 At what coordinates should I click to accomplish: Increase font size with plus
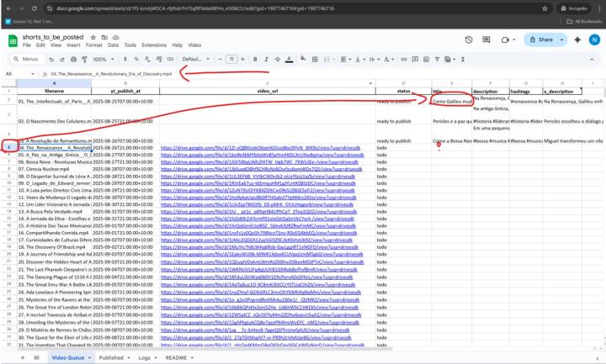click(x=242, y=60)
